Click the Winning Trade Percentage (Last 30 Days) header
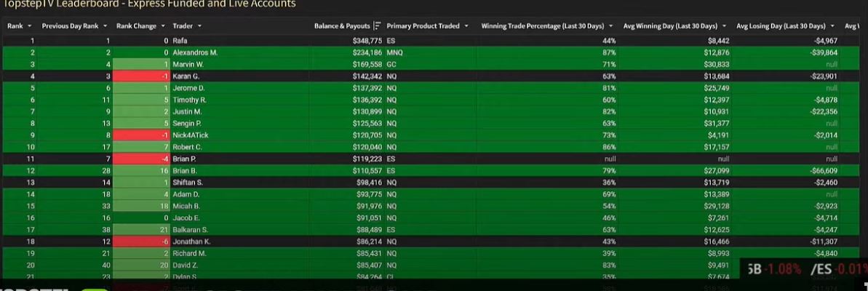 [x=544, y=26]
